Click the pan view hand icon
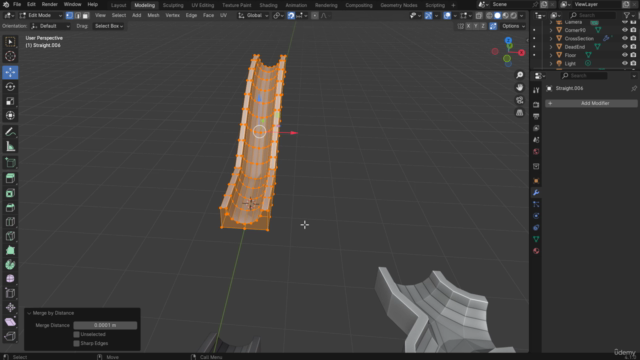 pyautogui.click(x=520, y=87)
